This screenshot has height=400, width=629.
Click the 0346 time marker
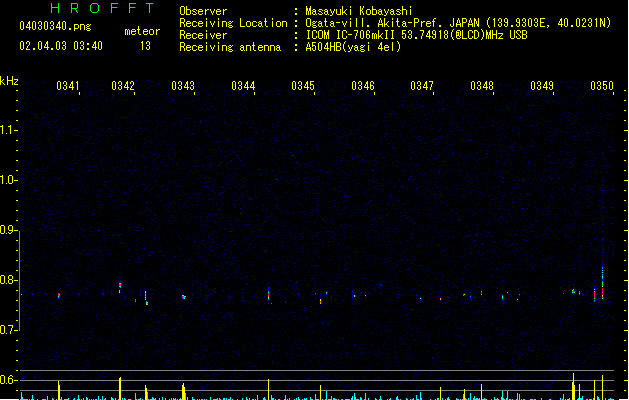click(363, 86)
